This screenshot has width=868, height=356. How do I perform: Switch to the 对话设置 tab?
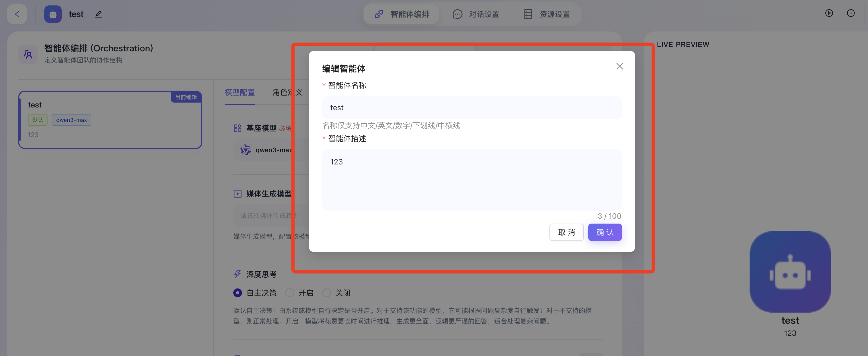tap(476, 14)
